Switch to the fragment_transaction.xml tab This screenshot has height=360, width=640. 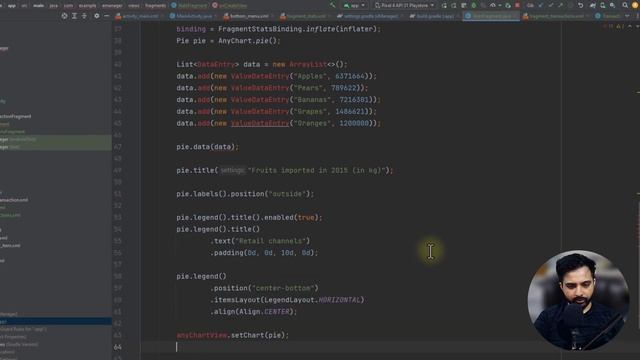click(554, 16)
